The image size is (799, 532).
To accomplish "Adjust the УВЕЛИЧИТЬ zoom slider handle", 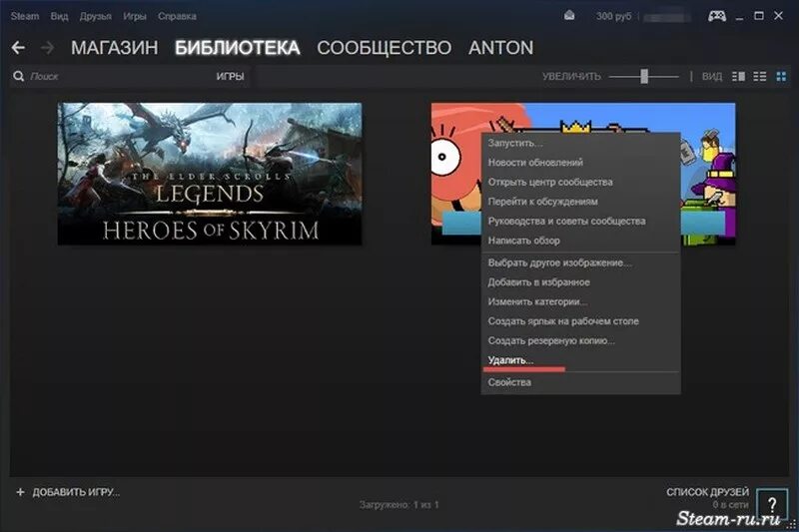I will click(x=644, y=77).
